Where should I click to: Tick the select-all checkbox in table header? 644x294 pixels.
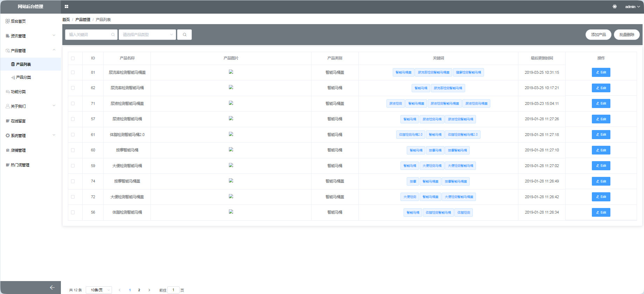point(73,58)
